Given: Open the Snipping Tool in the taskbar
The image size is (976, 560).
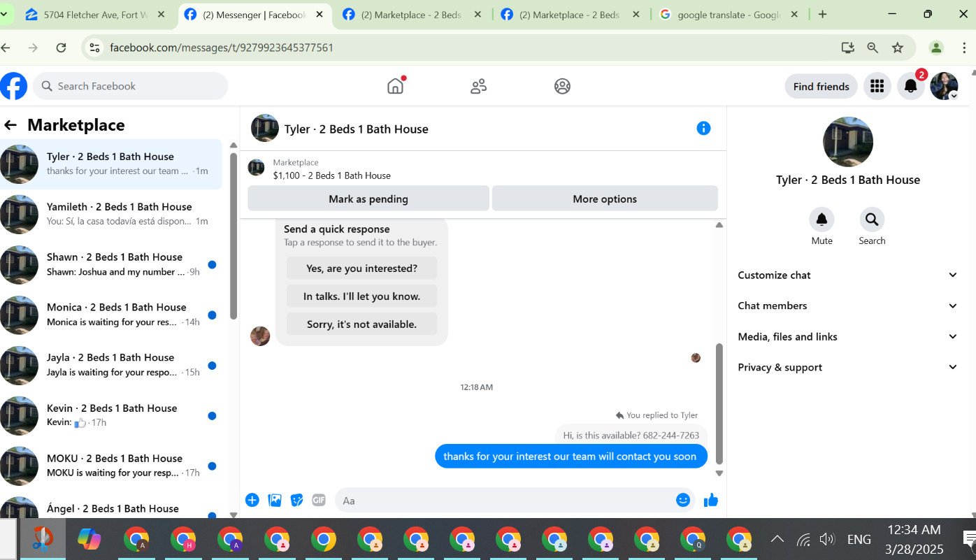Looking at the screenshot, I should (x=43, y=540).
